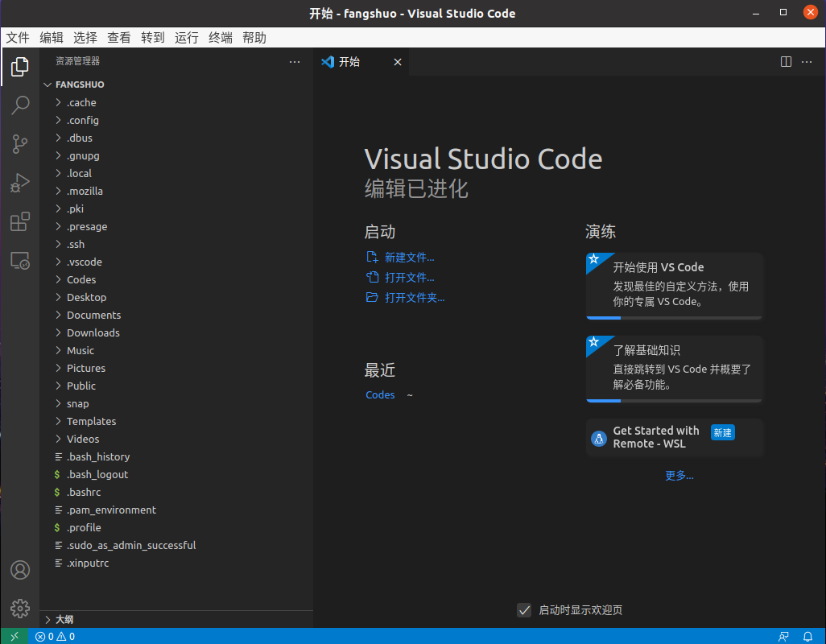Image resolution: width=826 pixels, height=644 pixels.
Task: Open the Source Control view icon
Action: tap(20, 144)
